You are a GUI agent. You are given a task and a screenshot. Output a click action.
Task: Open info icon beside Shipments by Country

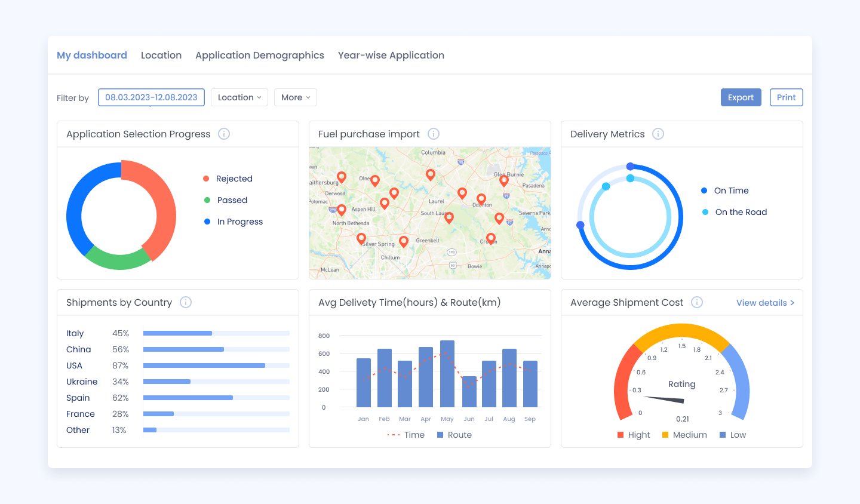(186, 302)
